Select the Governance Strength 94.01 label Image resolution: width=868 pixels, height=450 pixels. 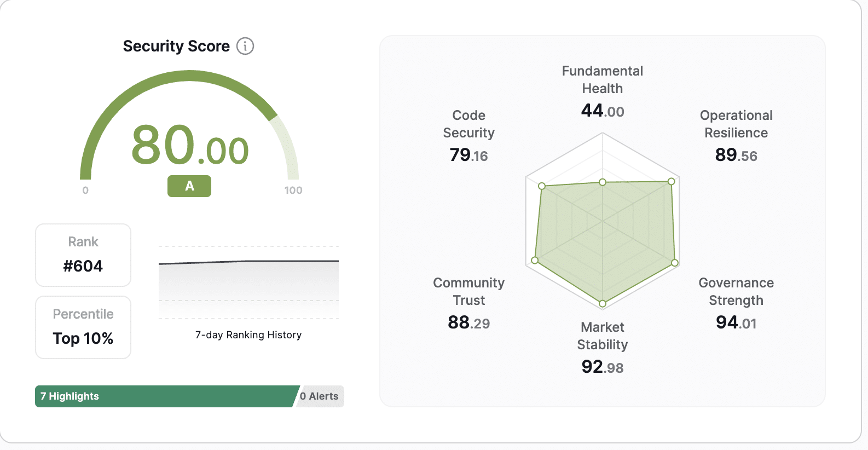[736, 303]
